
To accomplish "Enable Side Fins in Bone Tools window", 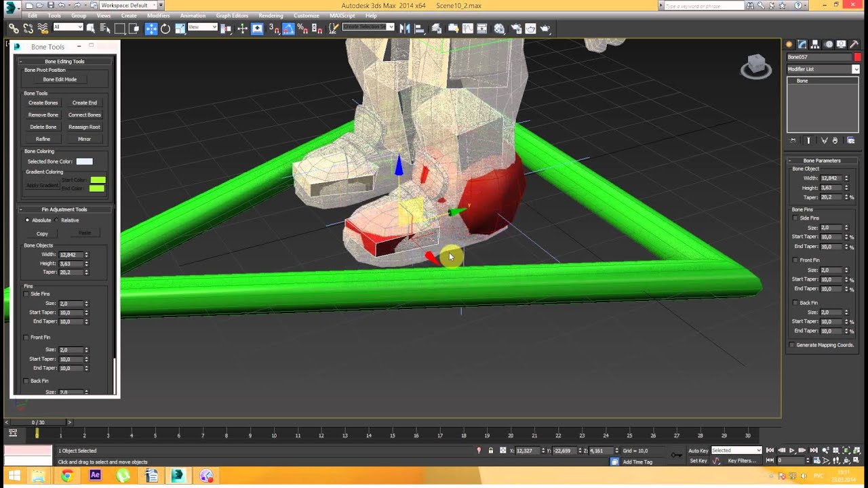I will click(x=26, y=294).
